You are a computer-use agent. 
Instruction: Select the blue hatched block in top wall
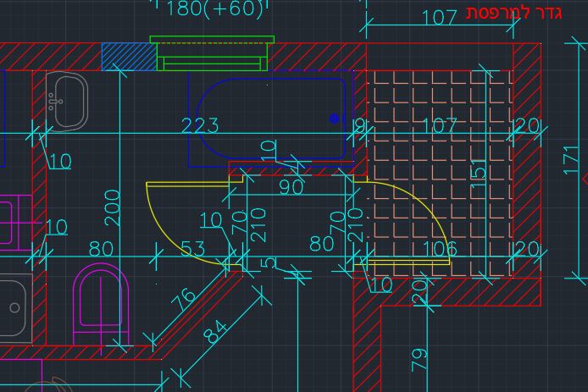pos(130,57)
